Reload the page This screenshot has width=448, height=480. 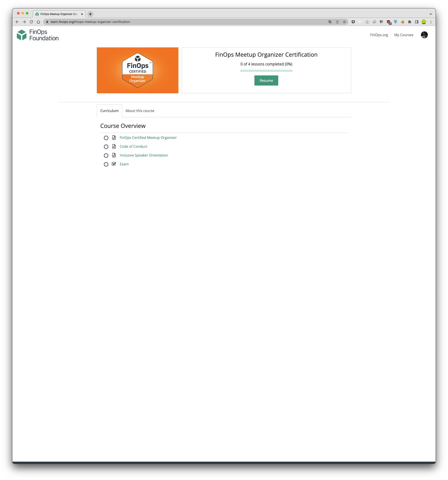[x=31, y=22]
